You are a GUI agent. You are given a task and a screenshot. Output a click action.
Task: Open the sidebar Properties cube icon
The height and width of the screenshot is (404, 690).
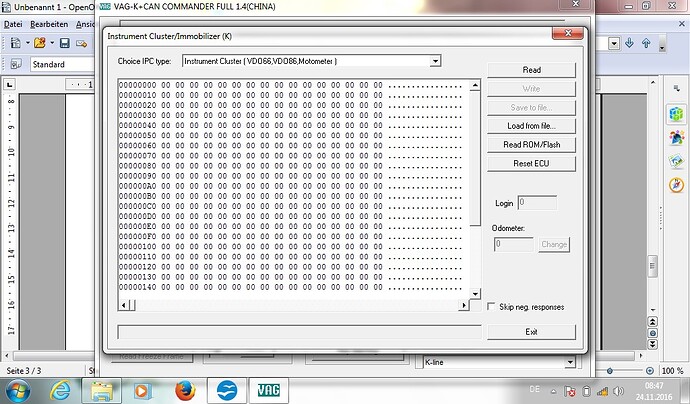click(x=676, y=114)
